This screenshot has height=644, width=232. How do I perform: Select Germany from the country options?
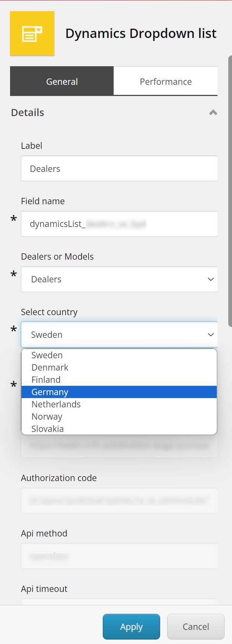[50, 392]
